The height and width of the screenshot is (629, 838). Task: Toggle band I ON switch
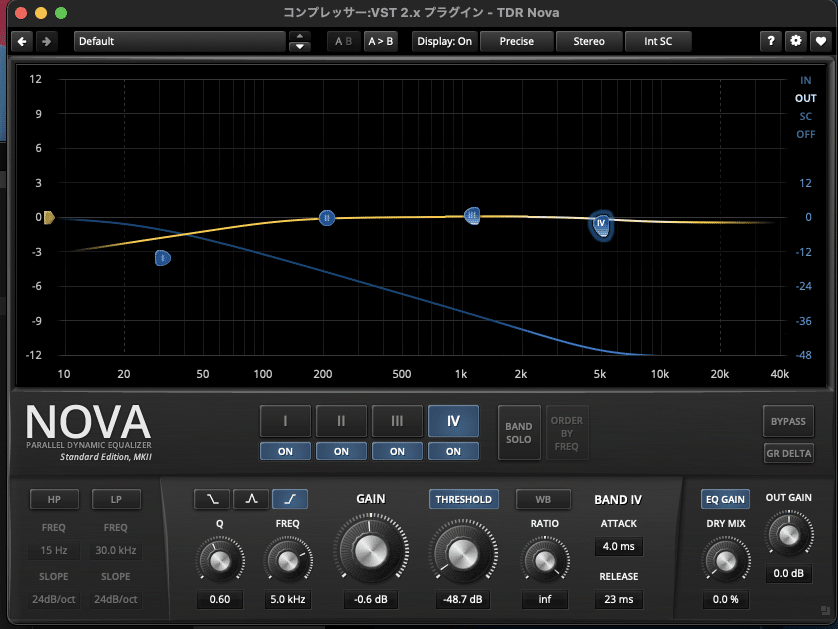click(285, 451)
